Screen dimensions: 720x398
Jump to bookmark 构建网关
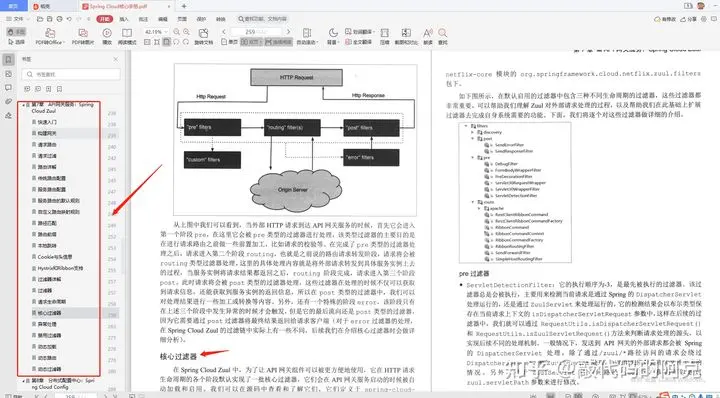click(47, 134)
